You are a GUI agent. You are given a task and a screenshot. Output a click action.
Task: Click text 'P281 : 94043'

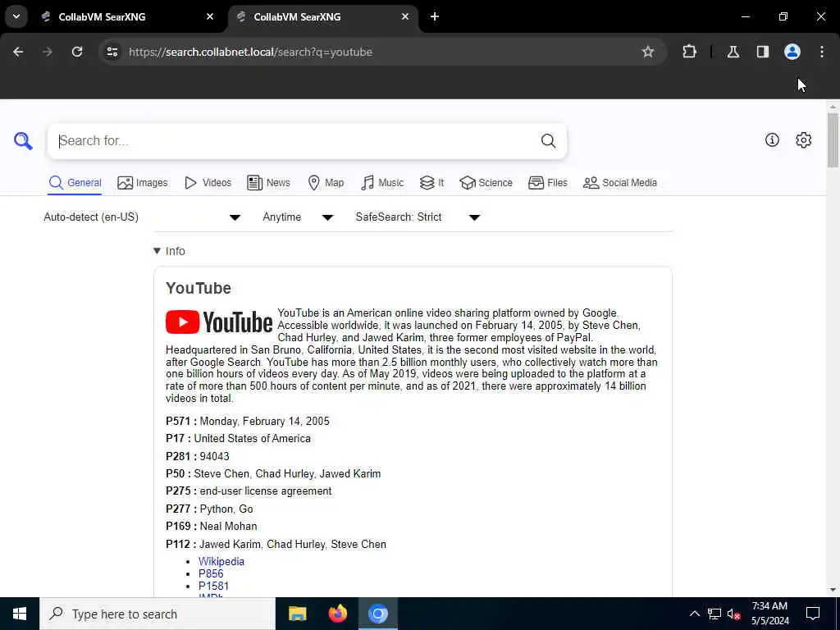tap(197, 456)
